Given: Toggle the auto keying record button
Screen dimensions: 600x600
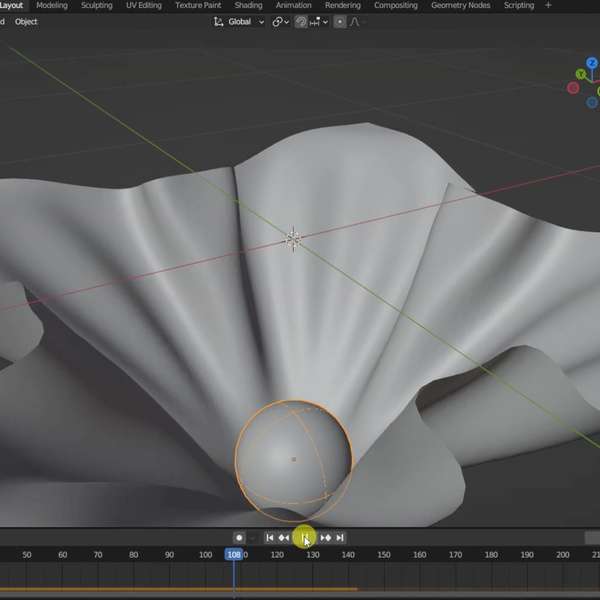Looking at the screenshot, I should pyautogui.click(x=239, y=538).
